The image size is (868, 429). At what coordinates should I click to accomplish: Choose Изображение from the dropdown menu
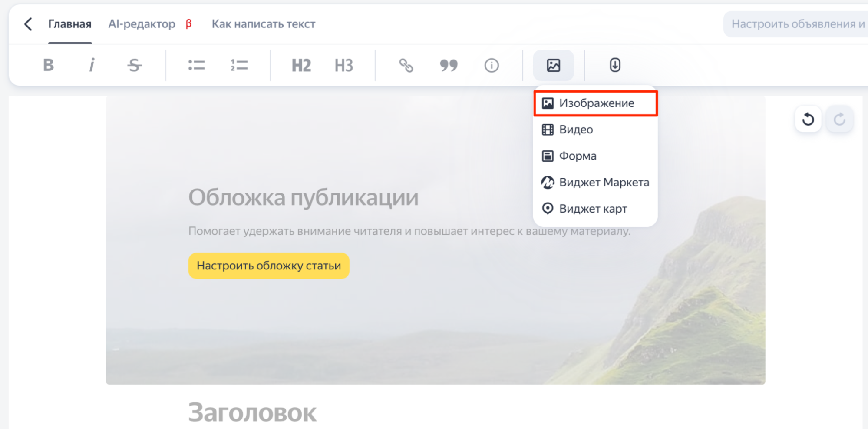596,103
